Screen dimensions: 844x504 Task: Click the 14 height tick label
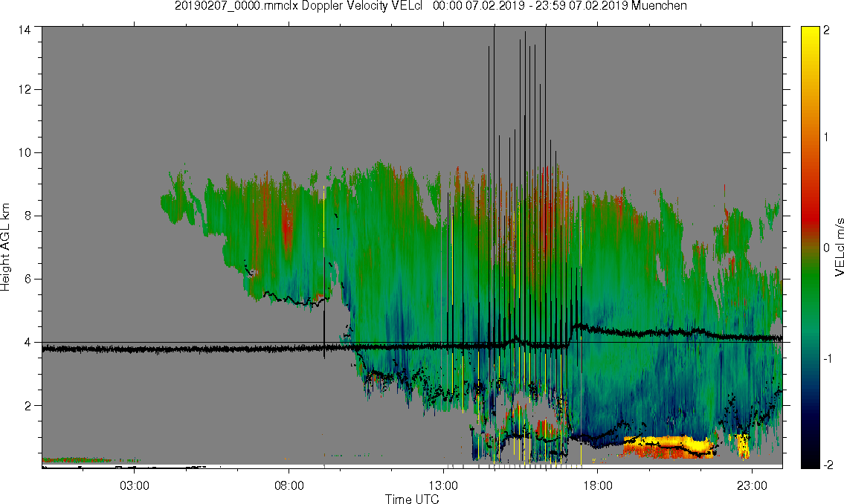(x=25, y=30)
